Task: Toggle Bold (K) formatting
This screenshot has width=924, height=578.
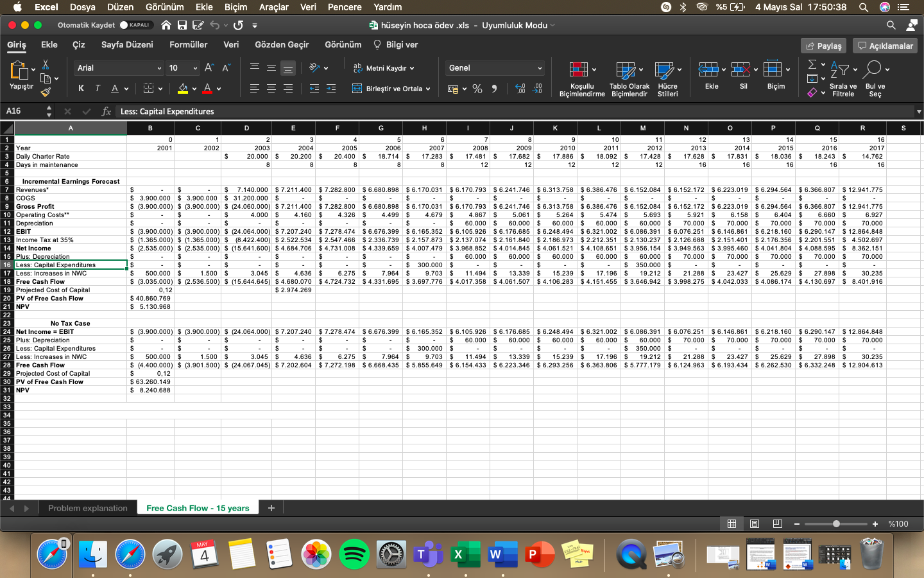Action: (81, 89)
